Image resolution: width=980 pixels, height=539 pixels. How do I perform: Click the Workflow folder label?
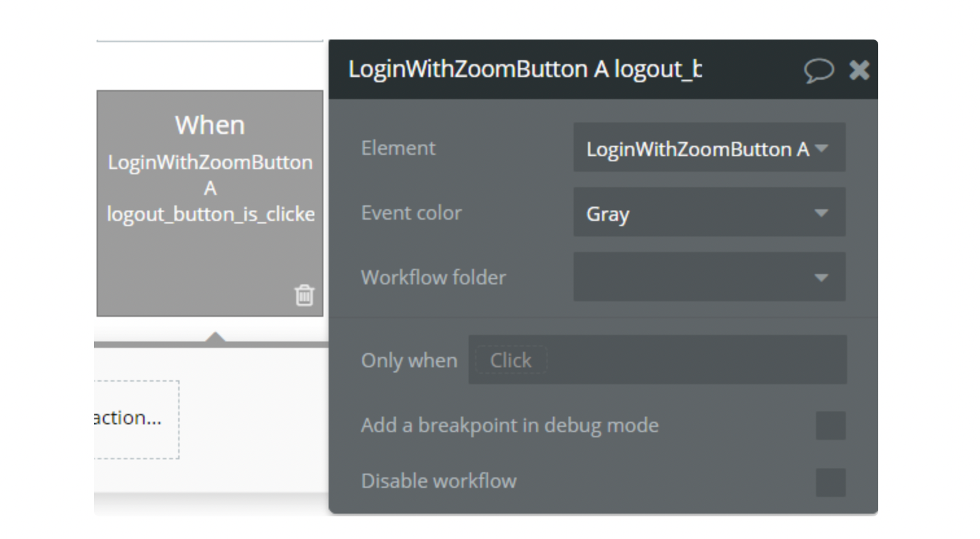[433, 278]
